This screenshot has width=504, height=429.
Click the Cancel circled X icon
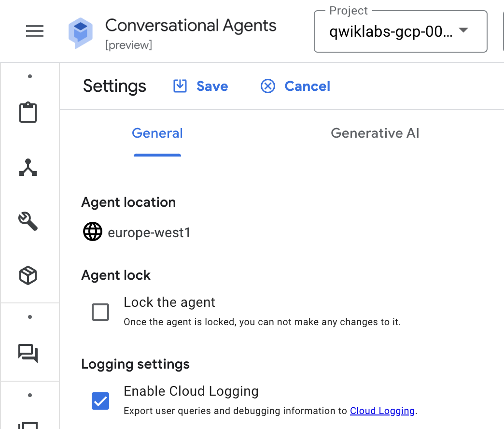point(268,86)
